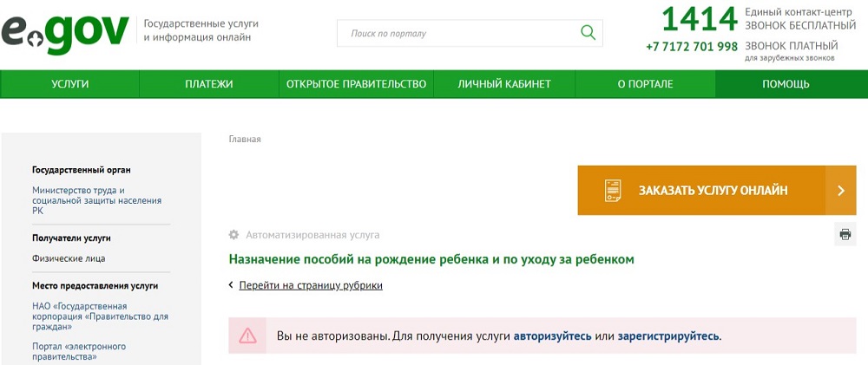The height and width of the screenshot is (365, 868).
Task: Click the gear icon beside 'Автоматизированная услуга'
Action: (x=233, y=235)
